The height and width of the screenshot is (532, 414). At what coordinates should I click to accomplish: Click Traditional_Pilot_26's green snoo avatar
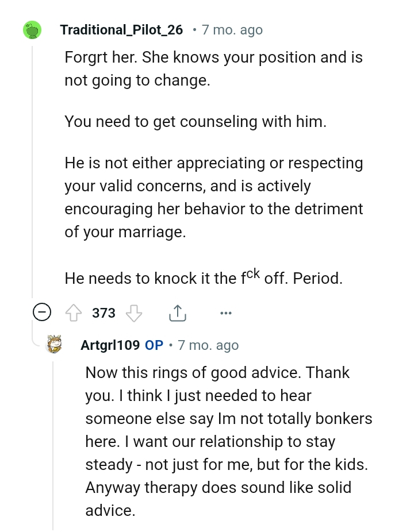pos(33,29)
